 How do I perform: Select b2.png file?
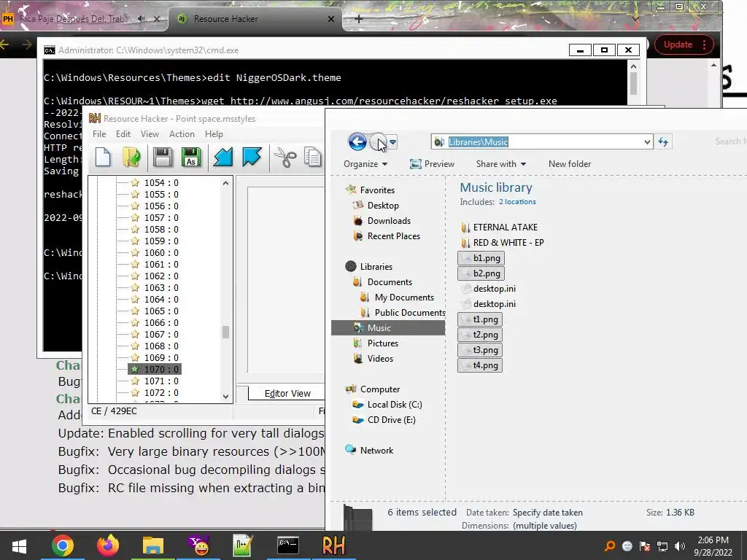coord(481,273)
